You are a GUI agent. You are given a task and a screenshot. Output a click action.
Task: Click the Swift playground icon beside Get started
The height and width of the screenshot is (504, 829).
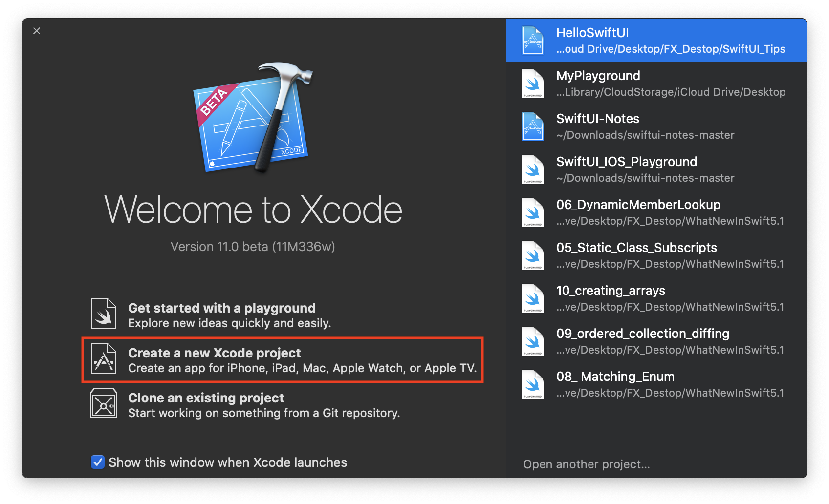(x=104, y=314)
